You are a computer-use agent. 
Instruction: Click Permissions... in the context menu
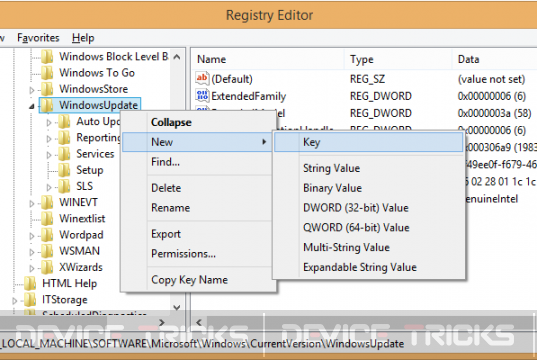[183, 254]
